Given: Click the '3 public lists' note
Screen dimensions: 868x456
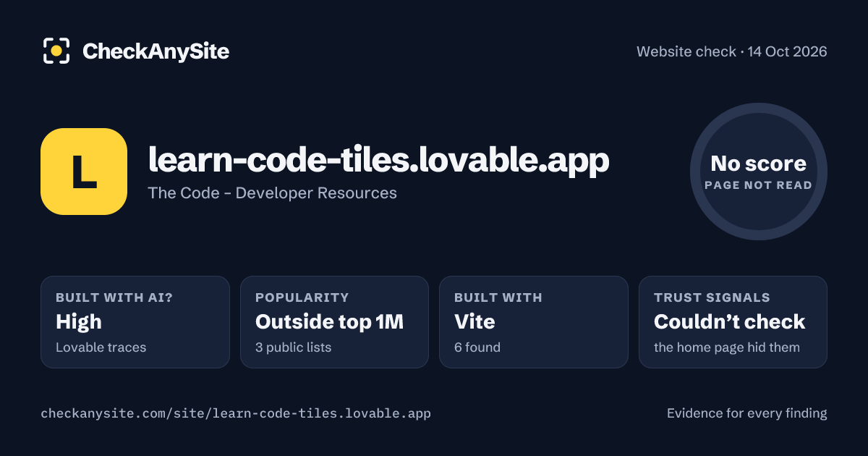Looking at the screenshot, I should [293, 347].
